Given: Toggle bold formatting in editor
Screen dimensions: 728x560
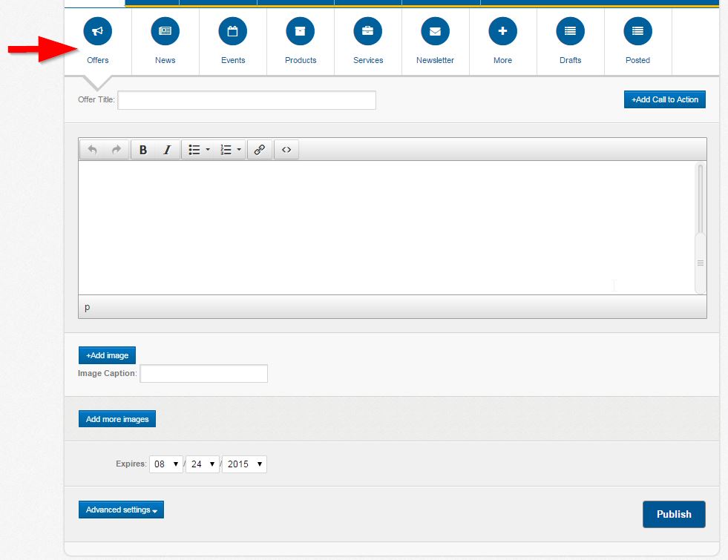Looking at the screenshot, I should pos(143,150).
